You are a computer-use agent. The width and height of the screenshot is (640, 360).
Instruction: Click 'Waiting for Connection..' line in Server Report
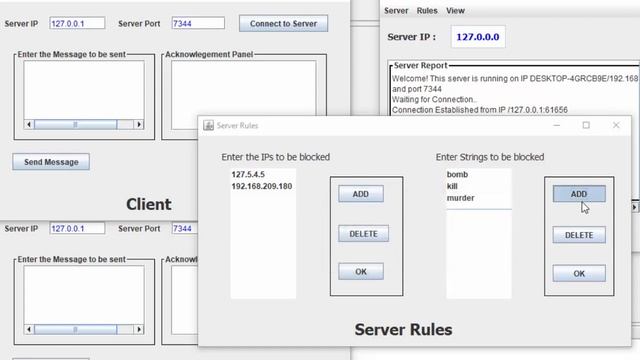pos(434,100)
